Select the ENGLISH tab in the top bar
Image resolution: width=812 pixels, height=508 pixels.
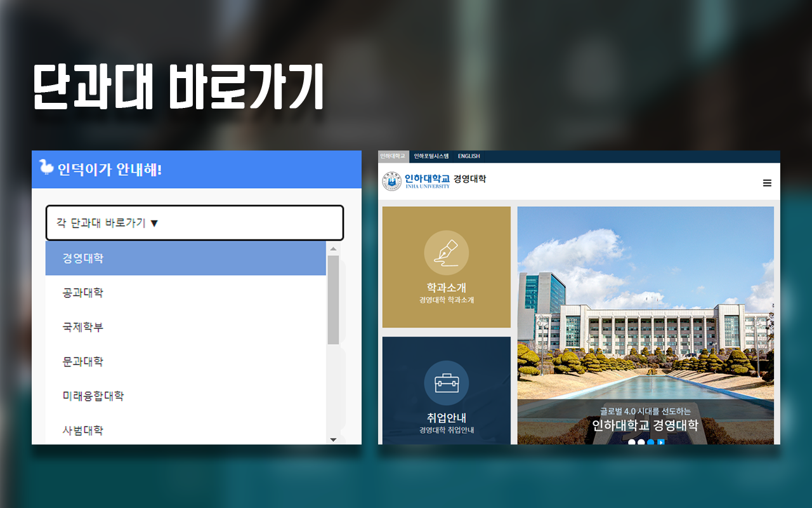(x=469, y=156)
